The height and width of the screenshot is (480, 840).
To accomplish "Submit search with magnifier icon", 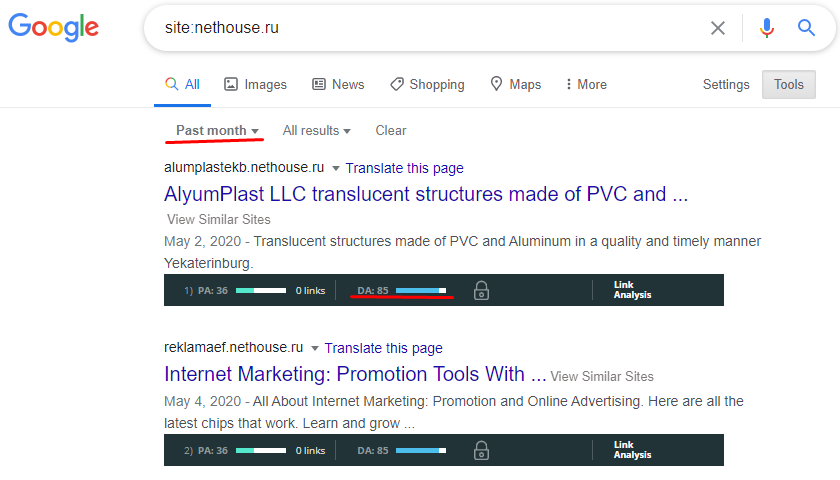I will click(x=806, y=27).
